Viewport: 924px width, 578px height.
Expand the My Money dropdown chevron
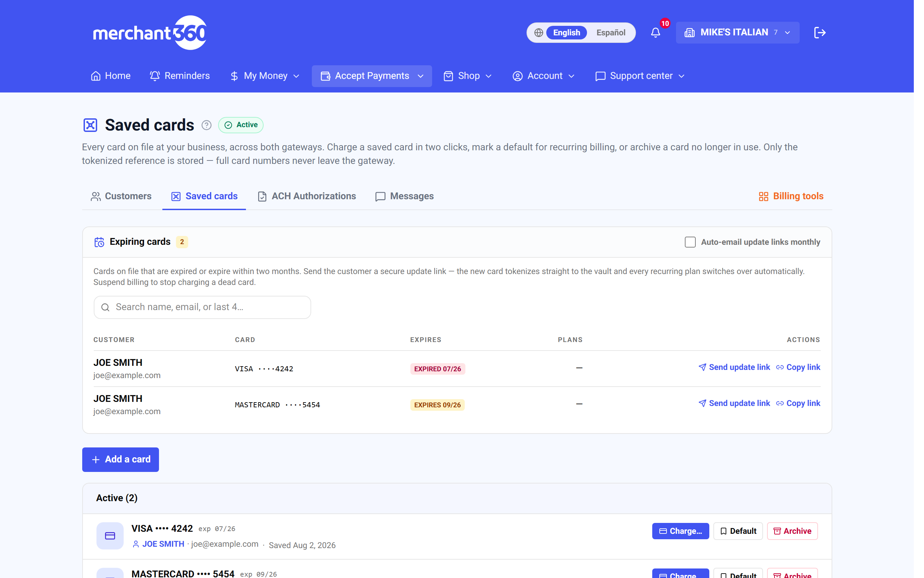296,76
